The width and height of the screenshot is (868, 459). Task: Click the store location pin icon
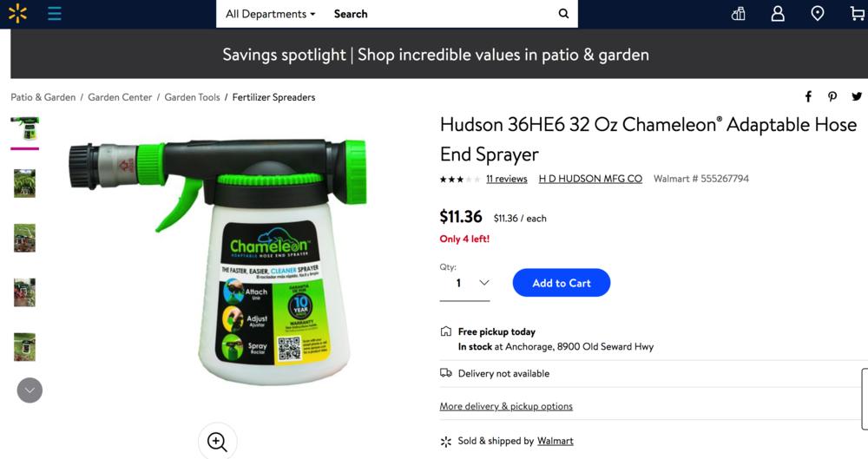(x=817, y=14)
